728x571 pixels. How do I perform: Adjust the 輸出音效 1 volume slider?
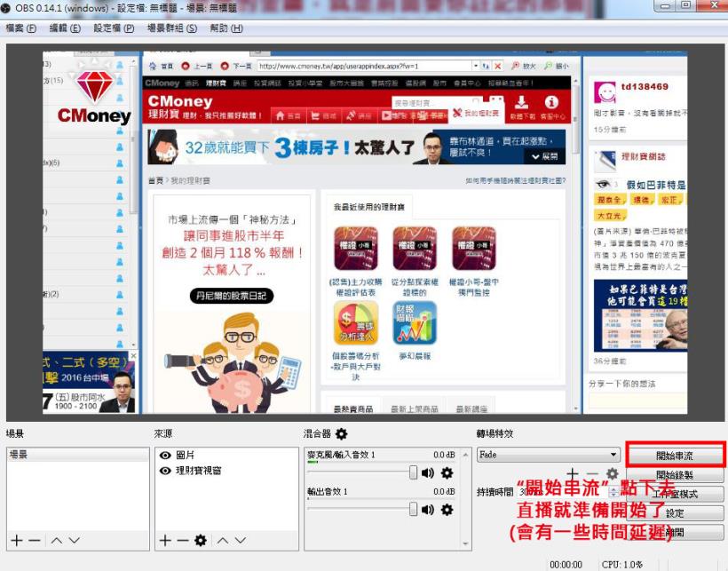412,509
